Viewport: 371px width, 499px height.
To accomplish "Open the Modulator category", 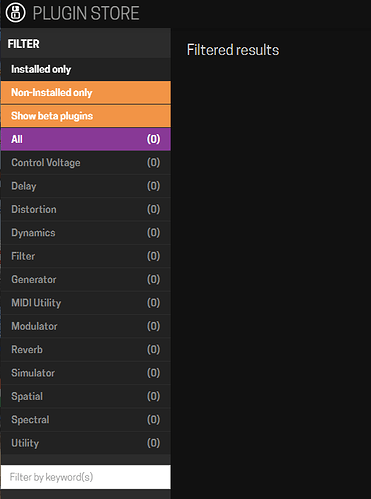I will click(x=86, y=326).
